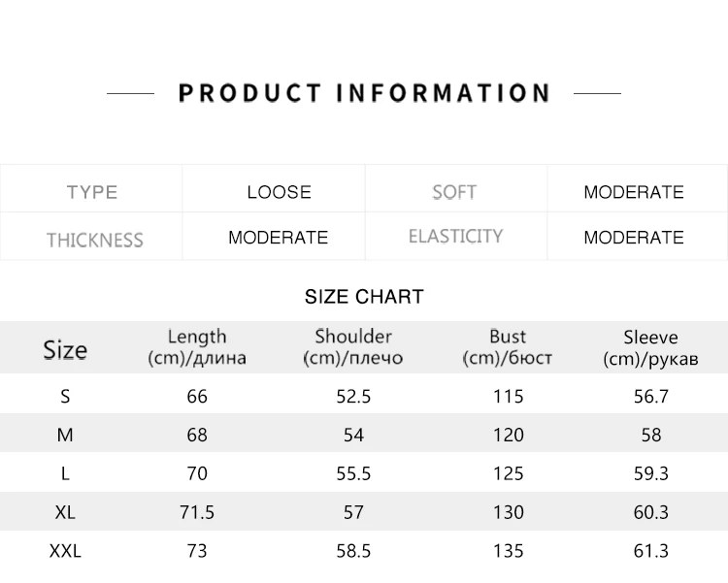The width and height of the screenshot is (728, 583).
Task: Select the Bust (cm) column header
Action: (508, 347)
